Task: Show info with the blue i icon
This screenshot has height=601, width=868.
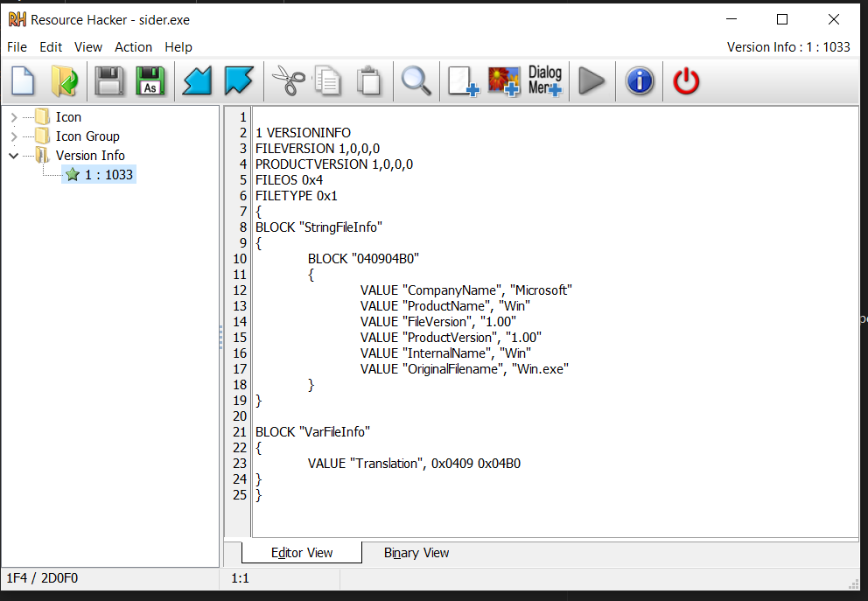Action: point(640,80)
